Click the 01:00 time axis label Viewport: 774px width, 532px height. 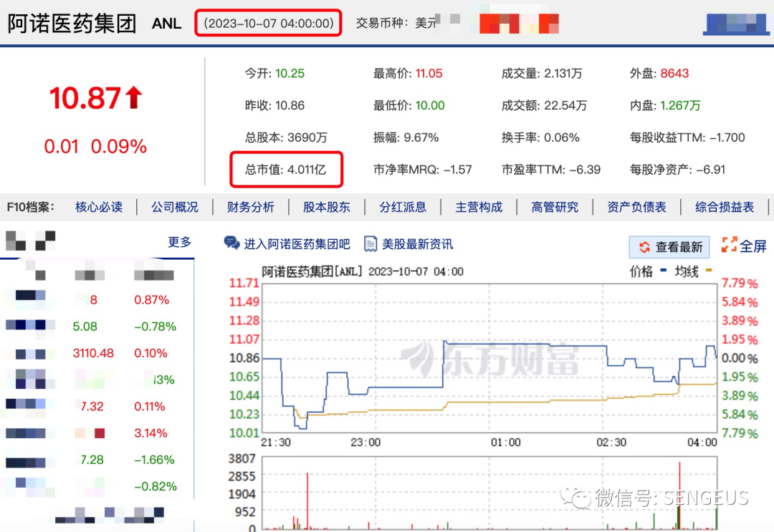[505, 442]
